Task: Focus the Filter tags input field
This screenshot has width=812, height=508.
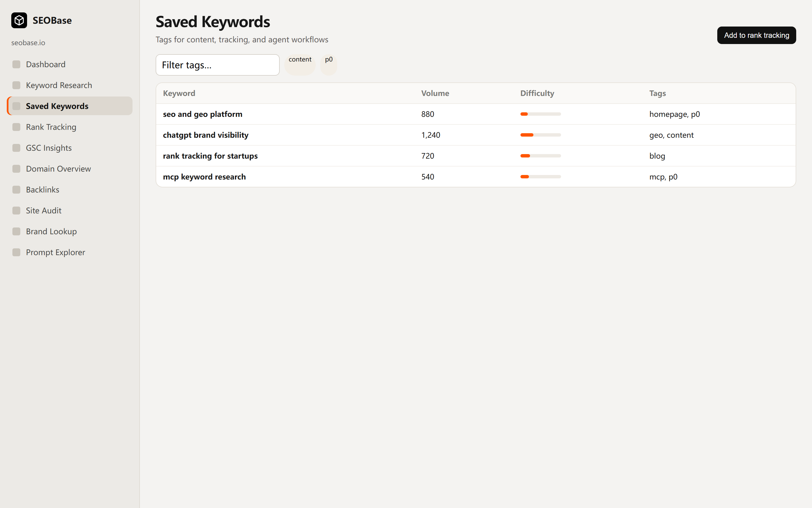Action: 217,65
